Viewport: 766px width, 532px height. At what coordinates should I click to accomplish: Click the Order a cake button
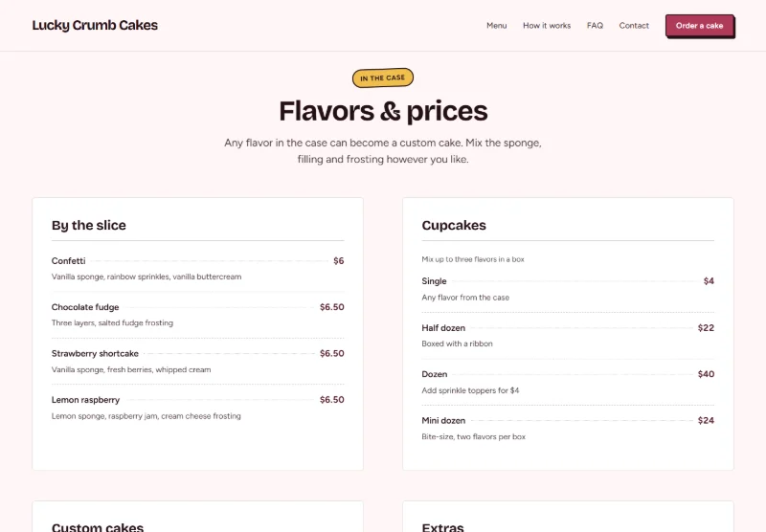[x=699, y=26]
